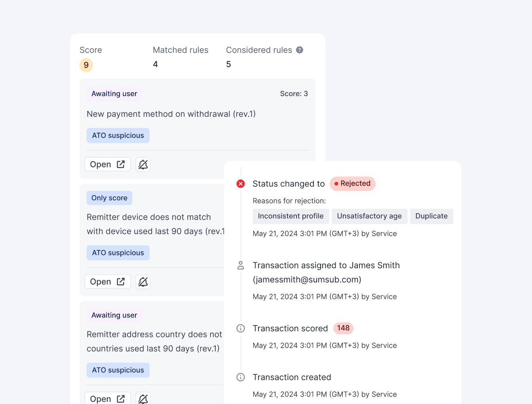The height and width of the screenshot is (404, 532).
Task: Click the ATO suspicious tag under New payment method
Action: click(x=118, y=135)
